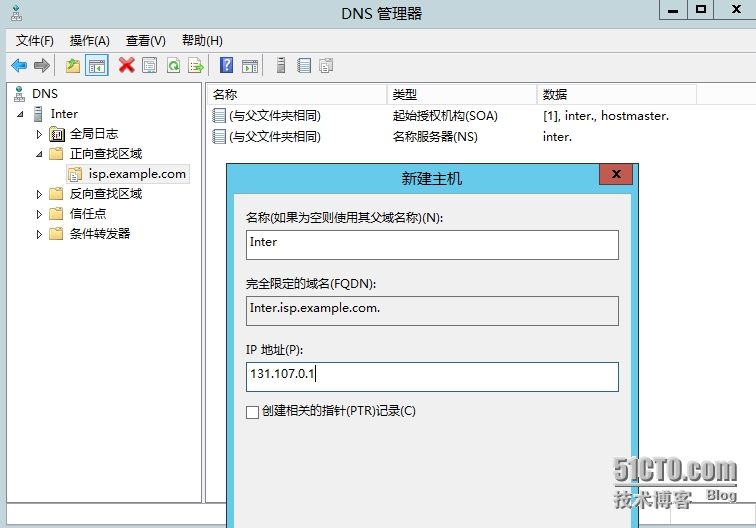Toggle show/hide action pane icon
This screenshot has width=756, height=528.
tap(250, 66)
